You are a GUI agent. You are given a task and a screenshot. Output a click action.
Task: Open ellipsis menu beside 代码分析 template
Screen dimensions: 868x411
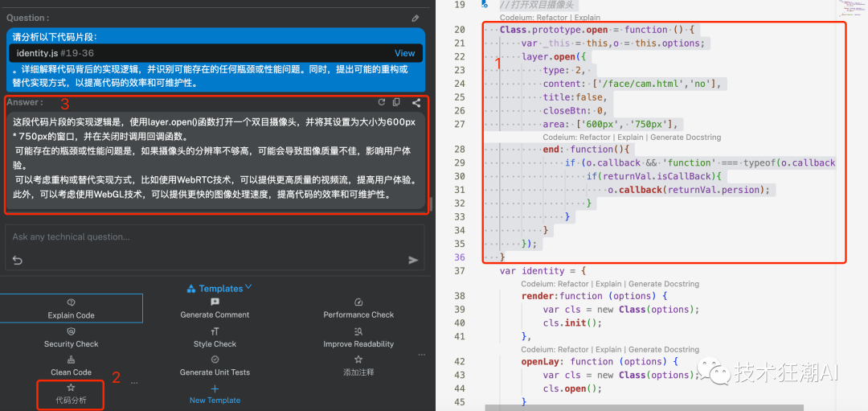134,382
